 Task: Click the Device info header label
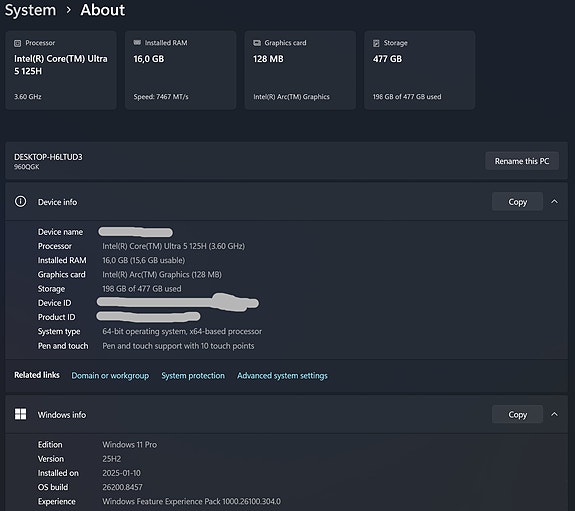tap(58, 202)
